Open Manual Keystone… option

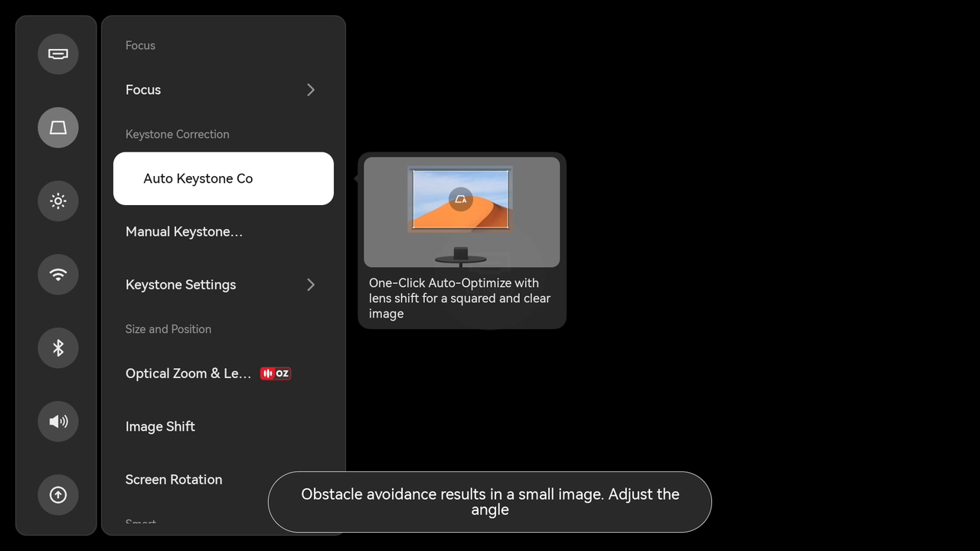(x=184, y=232)
